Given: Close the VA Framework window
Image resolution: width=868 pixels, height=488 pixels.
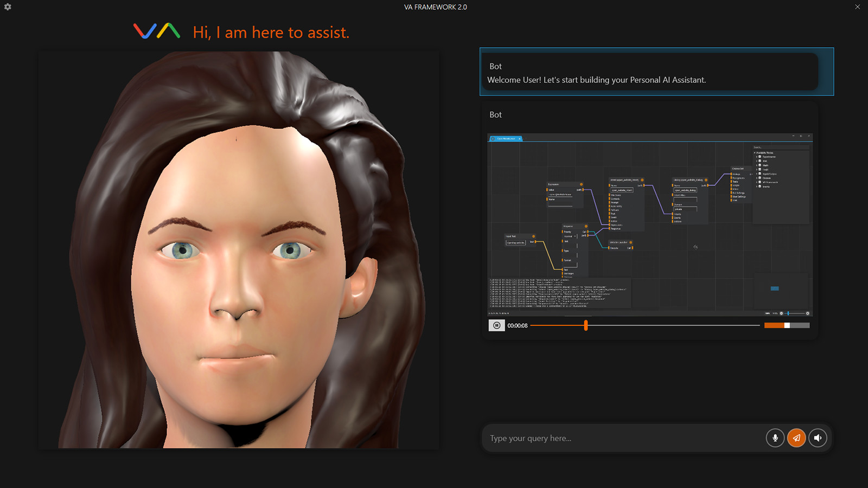Looking at the screenshot, I should tap(857, 7).
